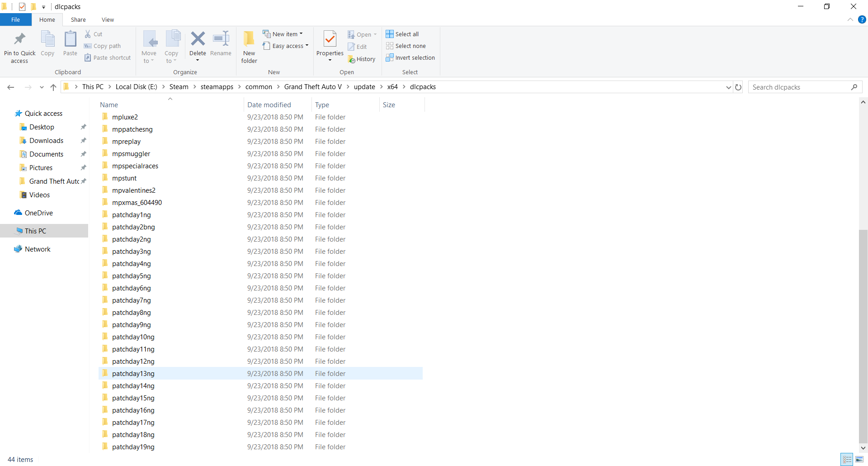Expand the New item dropdown
This screenshot has height=466, width=868.
click(283, 34)
